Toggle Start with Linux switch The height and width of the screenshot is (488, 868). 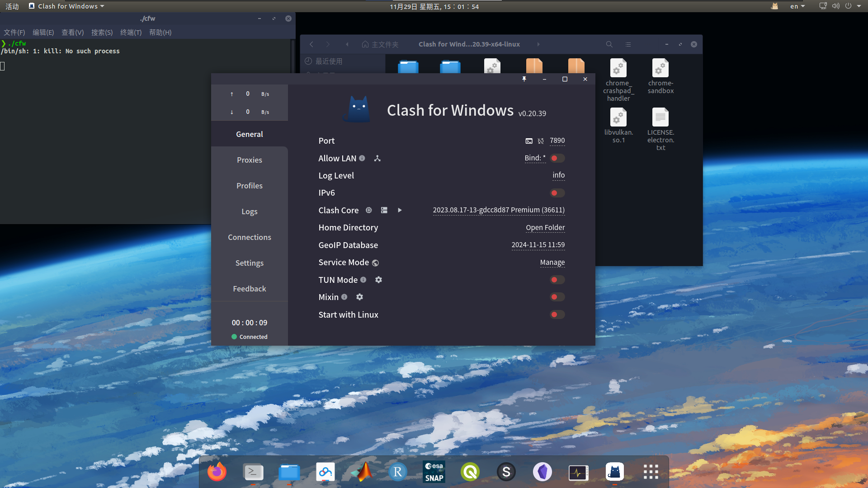tap(557, 314)
